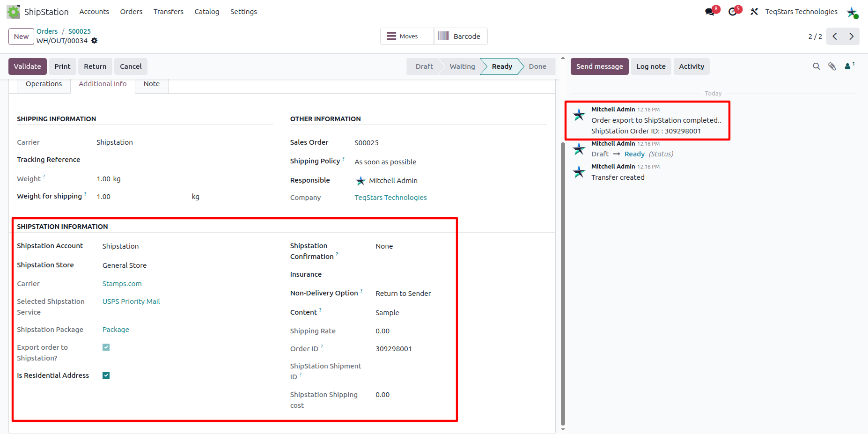The image size is (868, 434).
Task: Open the Transfers menu
Action: click(x=169, y=12)
